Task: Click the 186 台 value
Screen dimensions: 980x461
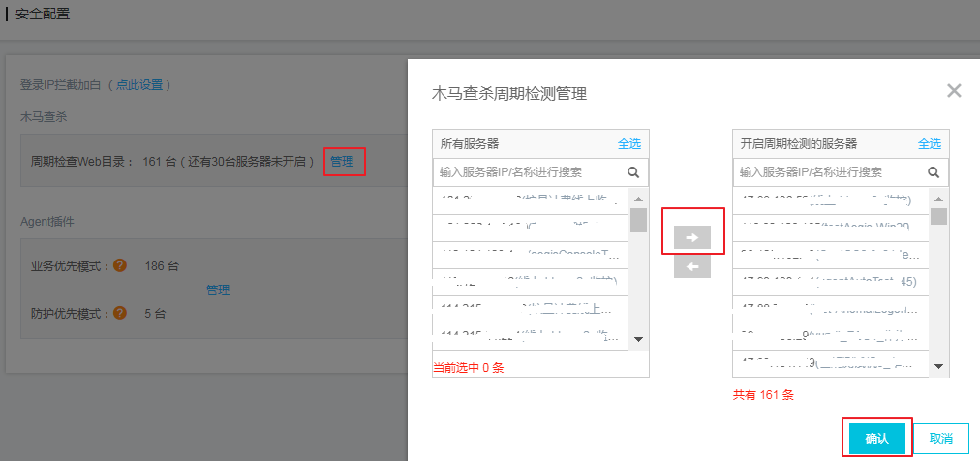Action: pyautogui.click(x=162, y=266)
